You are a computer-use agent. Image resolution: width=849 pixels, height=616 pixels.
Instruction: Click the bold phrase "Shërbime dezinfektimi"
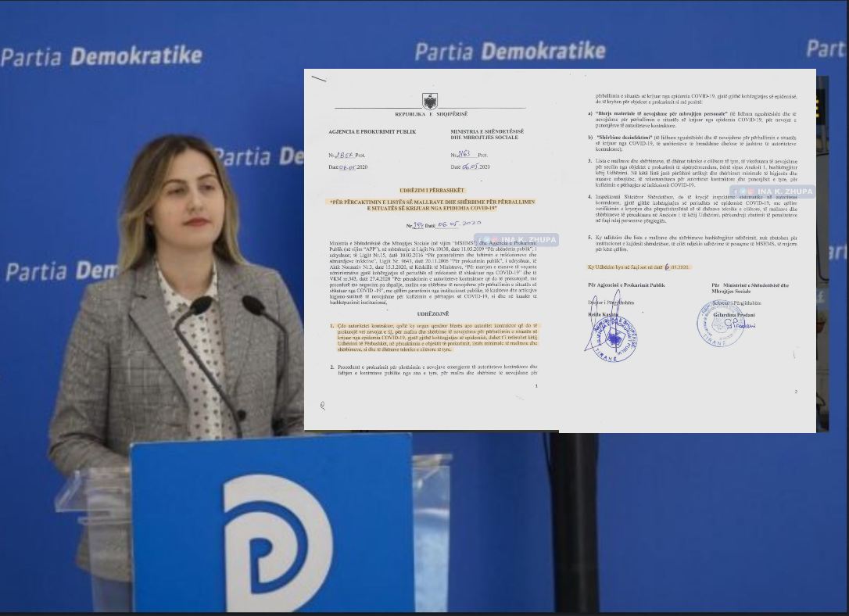[x=625, y=138]
